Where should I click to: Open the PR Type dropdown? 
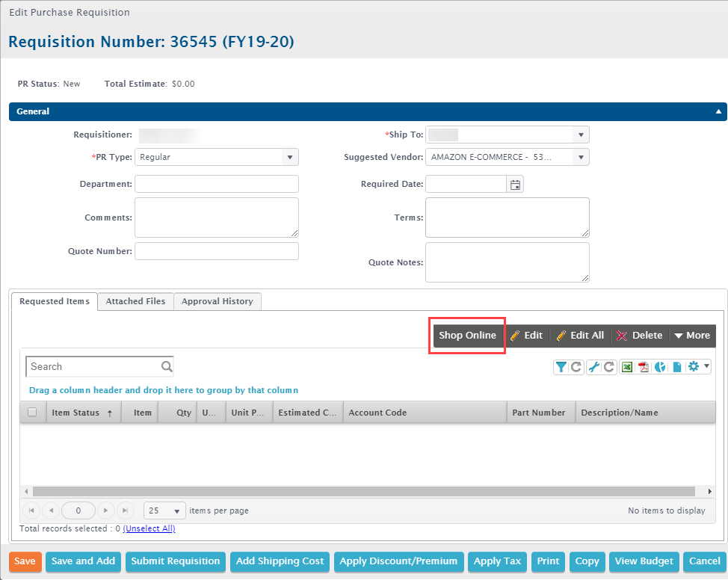coord(290,157)
